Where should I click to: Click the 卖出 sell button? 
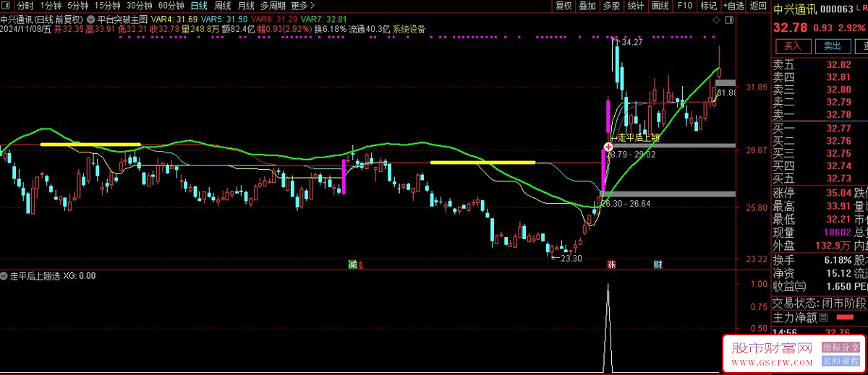(833, 46)
